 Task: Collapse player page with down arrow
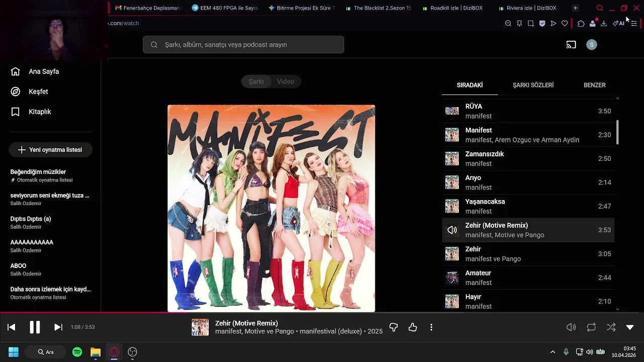(x=630, y=327)
